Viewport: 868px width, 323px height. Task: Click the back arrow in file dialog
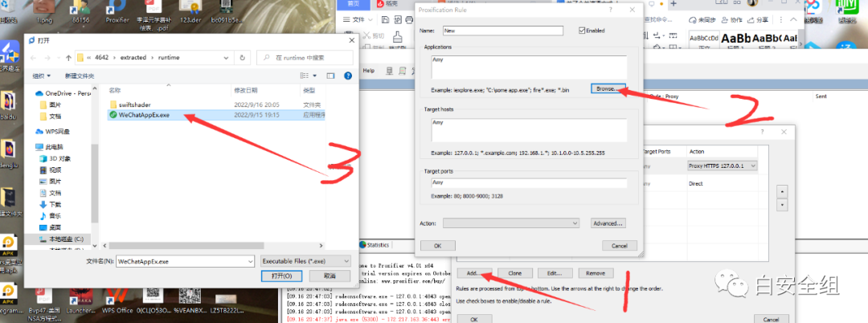click(x=33, y=58)
